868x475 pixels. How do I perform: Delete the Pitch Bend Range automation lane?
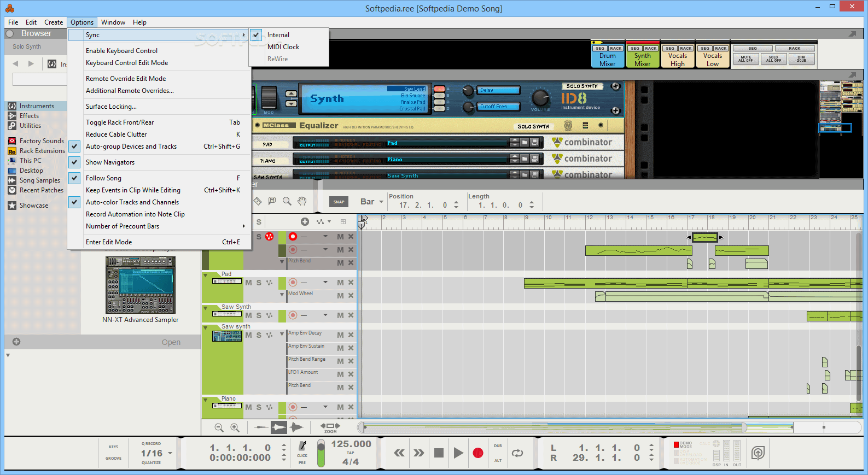tap(351, 361)
